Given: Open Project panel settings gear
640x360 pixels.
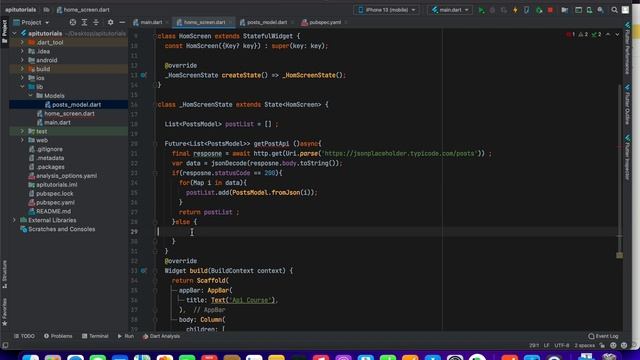Looking at the screenshot, I should [110, 22].
